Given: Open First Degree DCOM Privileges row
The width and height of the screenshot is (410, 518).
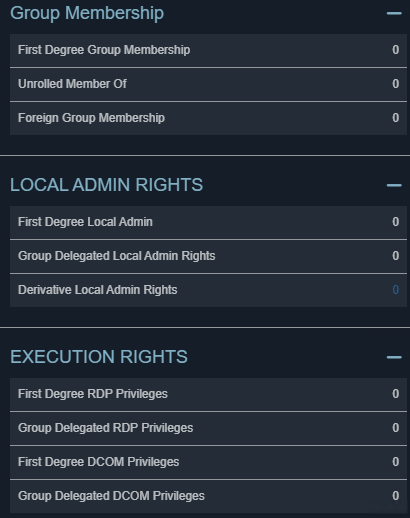Looking at the screenshot, I should pyautogui.click(x=208, y=462).
